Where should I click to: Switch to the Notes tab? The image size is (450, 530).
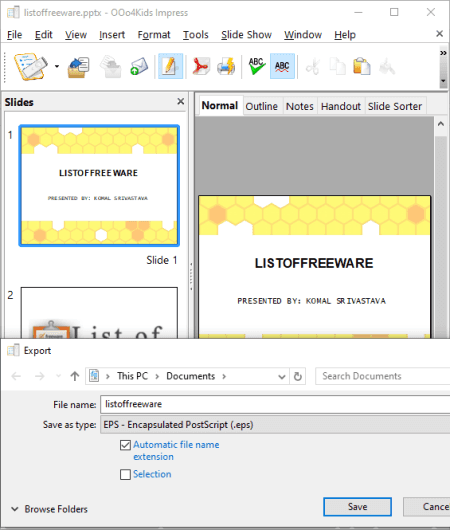click(x=300, y=106)
